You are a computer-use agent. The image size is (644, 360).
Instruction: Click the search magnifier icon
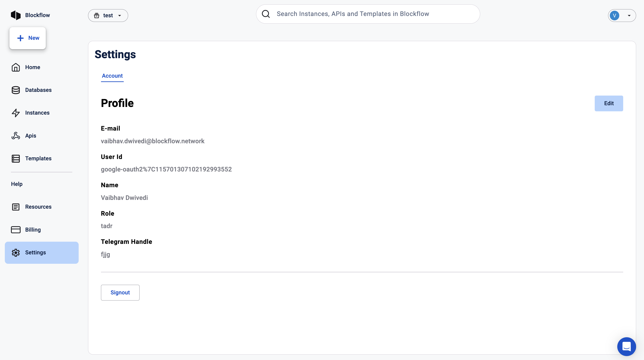click(x=266, y=14)
